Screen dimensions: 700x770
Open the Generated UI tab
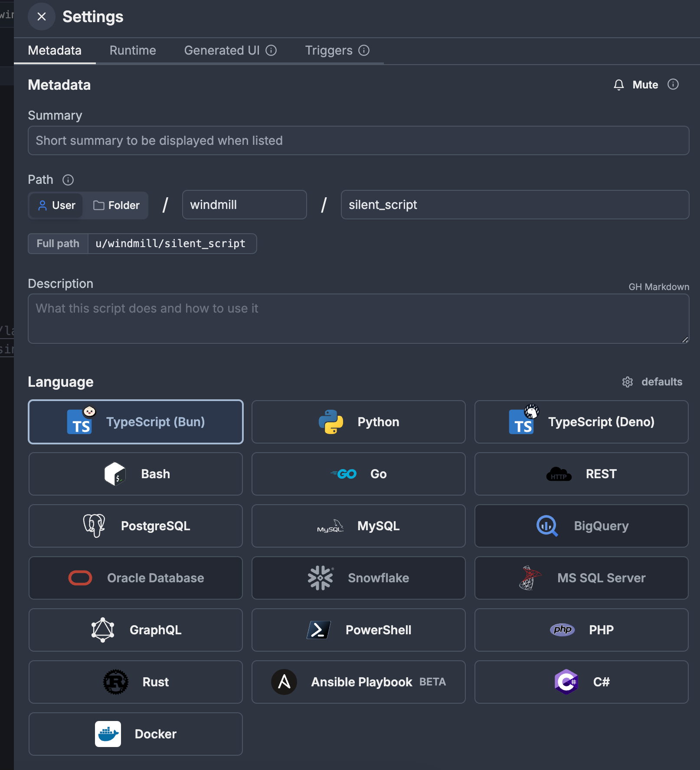pyautogui.click(x=230, y=51)
